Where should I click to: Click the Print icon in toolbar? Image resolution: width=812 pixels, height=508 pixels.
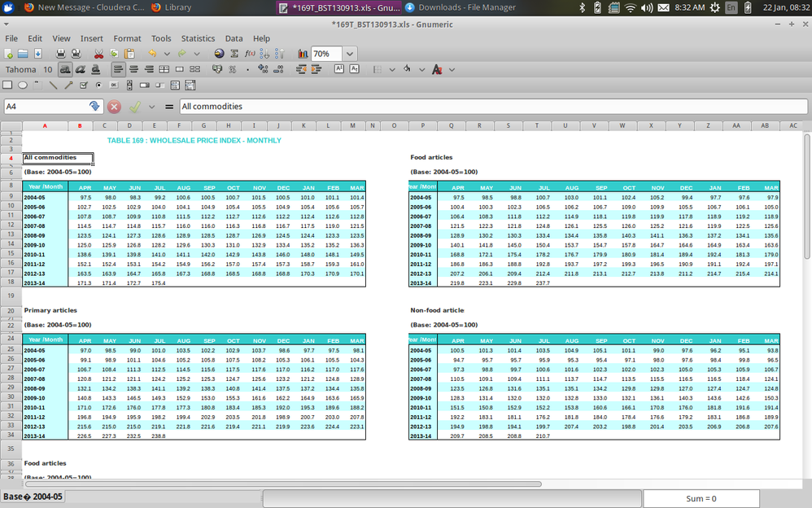(60, 54)
